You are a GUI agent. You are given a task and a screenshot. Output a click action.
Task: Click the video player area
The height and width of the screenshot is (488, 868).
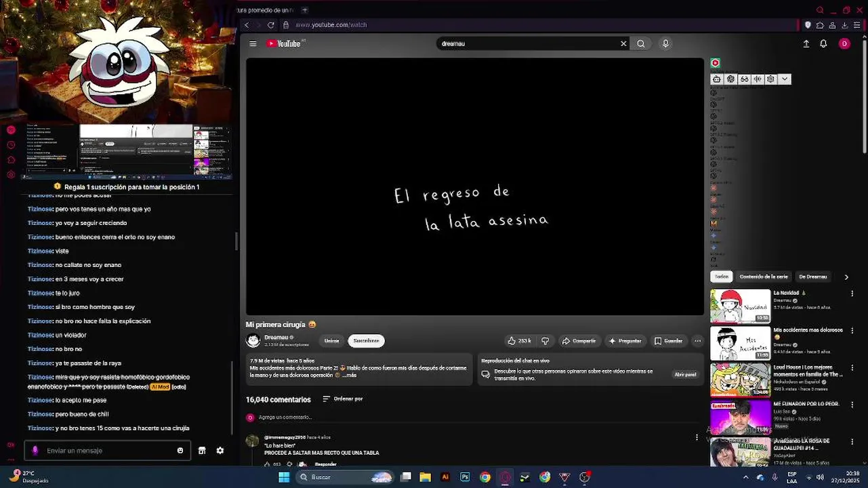click(475, 186)
